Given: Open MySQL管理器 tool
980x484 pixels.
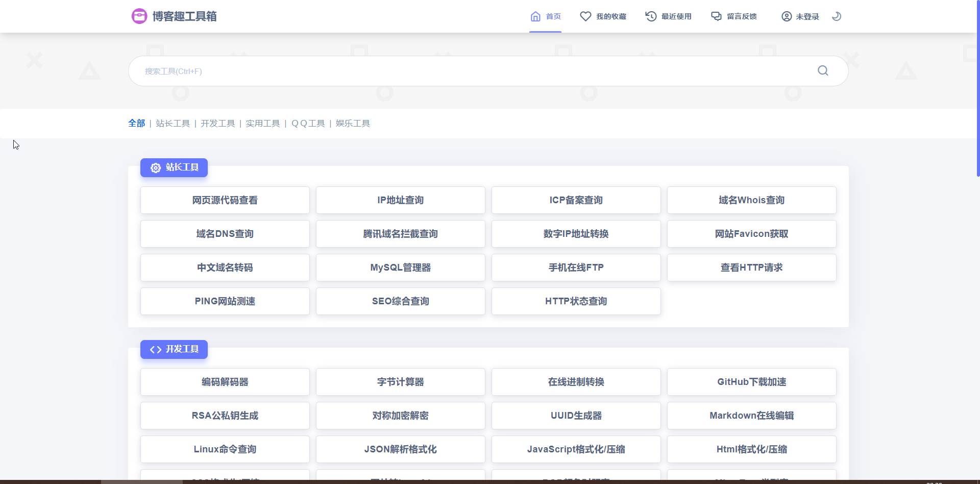Looking at the screenshot, I should [x=401, y=268].
